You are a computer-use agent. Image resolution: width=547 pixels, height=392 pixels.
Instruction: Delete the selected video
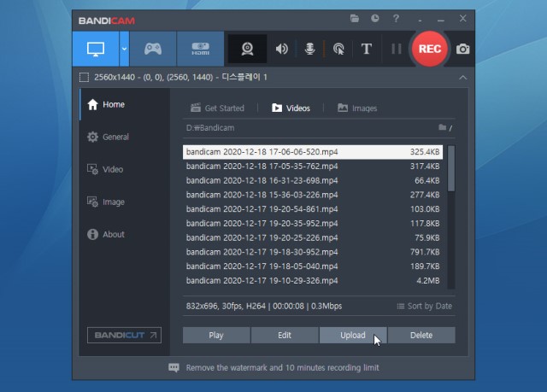coord(421,335)
